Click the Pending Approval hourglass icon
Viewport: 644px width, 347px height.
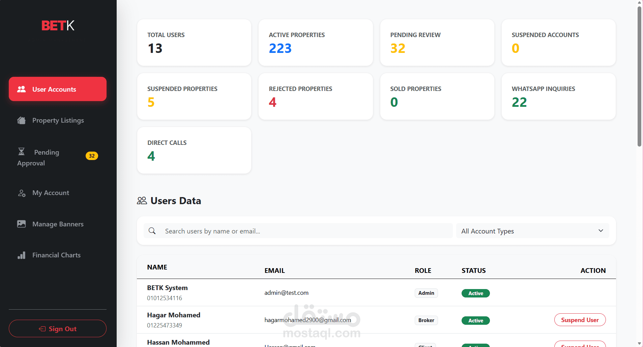tap(22, 152)
